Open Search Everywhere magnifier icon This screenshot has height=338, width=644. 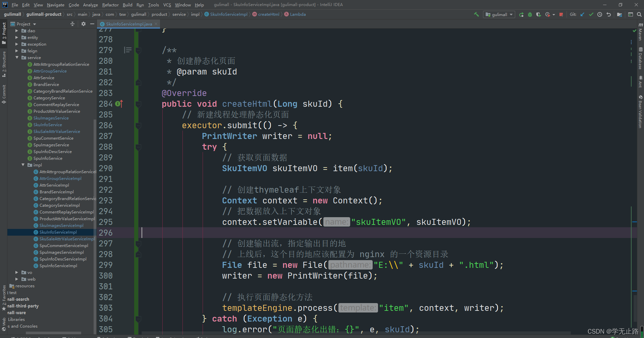pyautogui.click(x=639, y=14)
